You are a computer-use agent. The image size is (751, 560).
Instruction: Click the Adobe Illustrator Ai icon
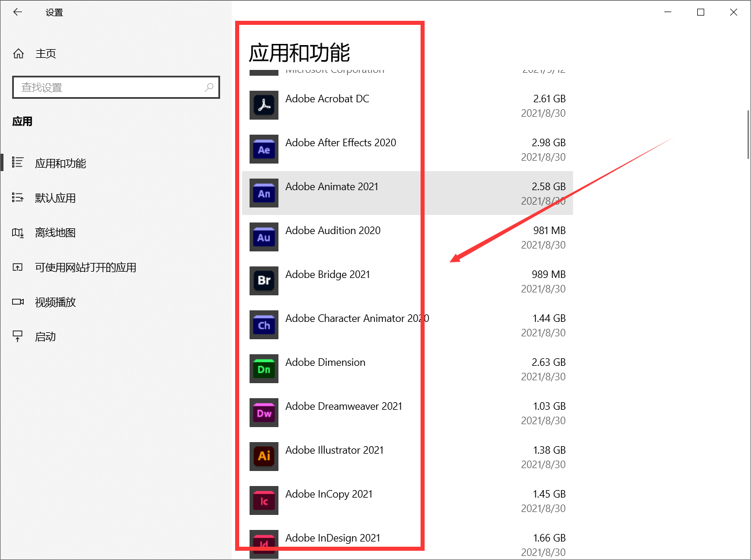click(x=264, y=457)
